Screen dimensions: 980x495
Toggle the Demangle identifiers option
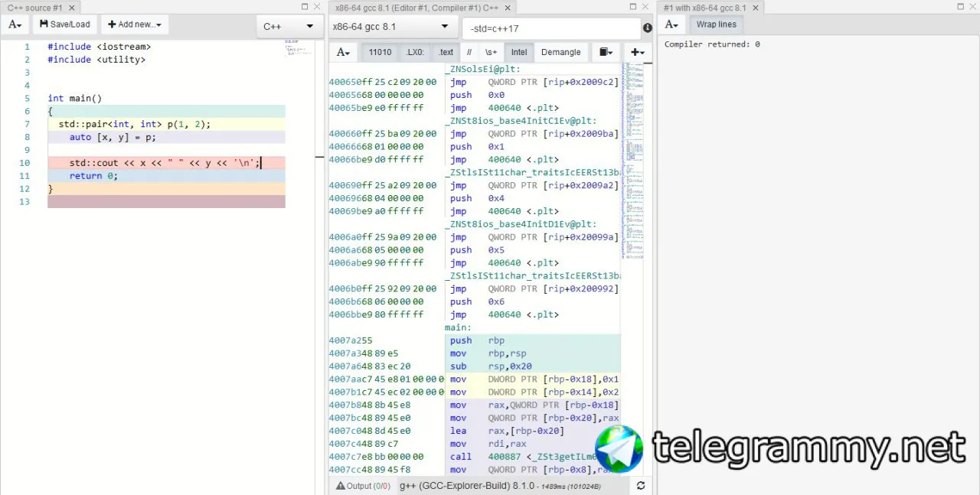561,52
